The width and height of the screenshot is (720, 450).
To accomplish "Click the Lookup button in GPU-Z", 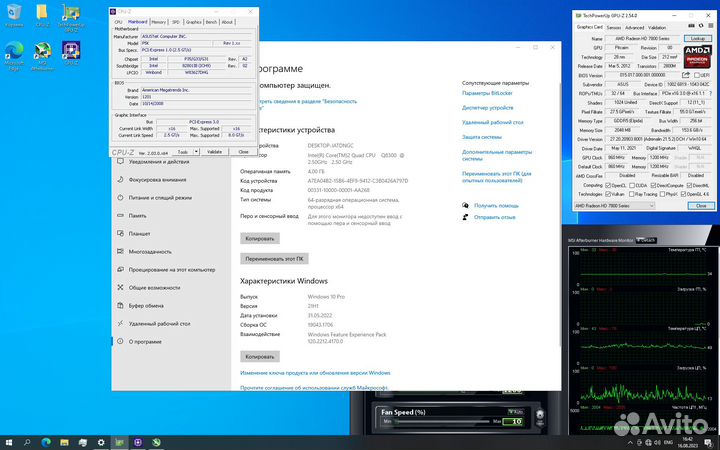I will [698, 39].
